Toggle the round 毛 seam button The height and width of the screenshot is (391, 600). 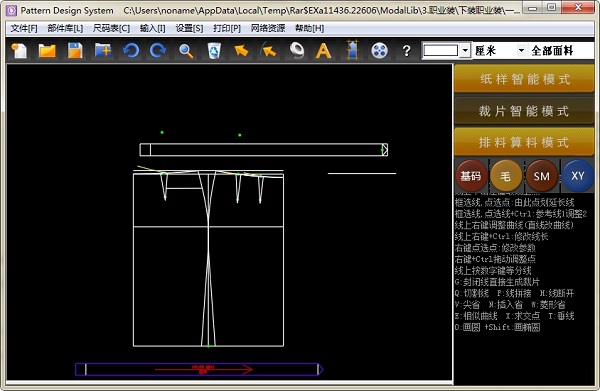[x=506, y=176]
